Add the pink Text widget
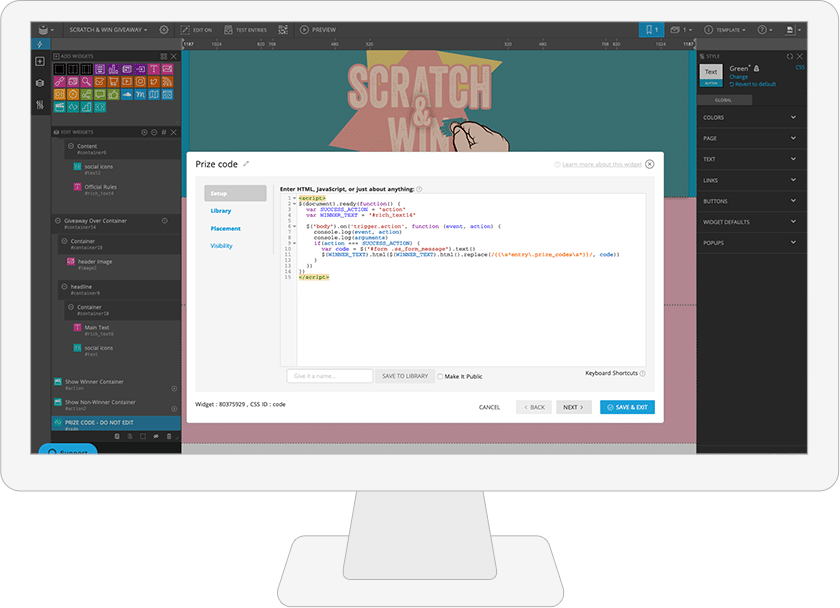 pos(154,69)
